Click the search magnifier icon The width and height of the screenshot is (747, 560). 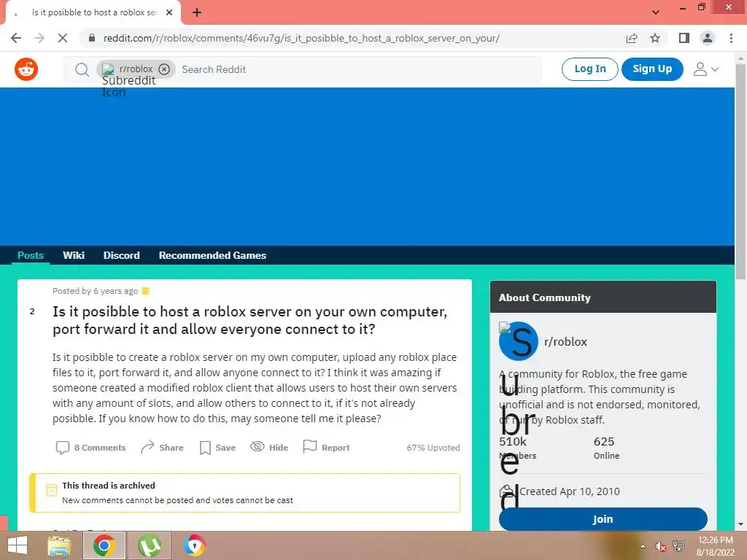[82, 69]
